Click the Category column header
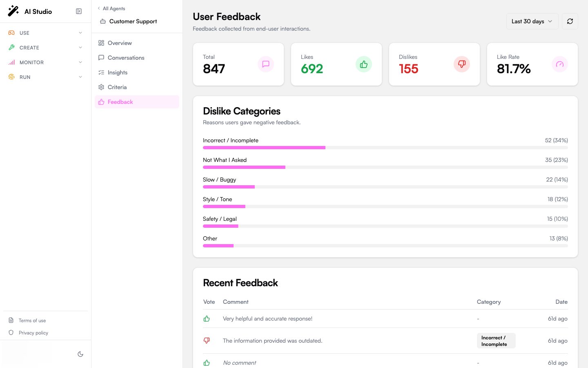 point(489,302)
